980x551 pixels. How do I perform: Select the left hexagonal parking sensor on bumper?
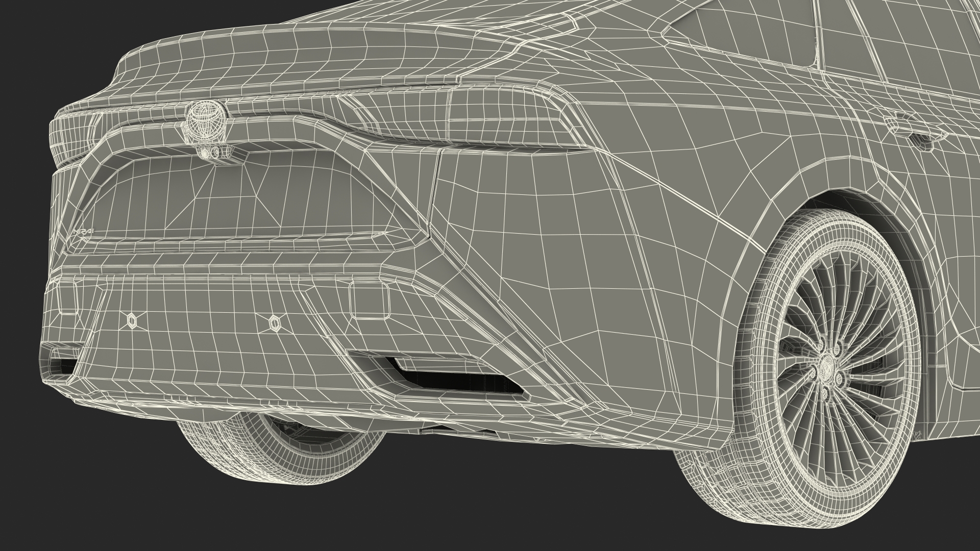(x=133, y=320)
